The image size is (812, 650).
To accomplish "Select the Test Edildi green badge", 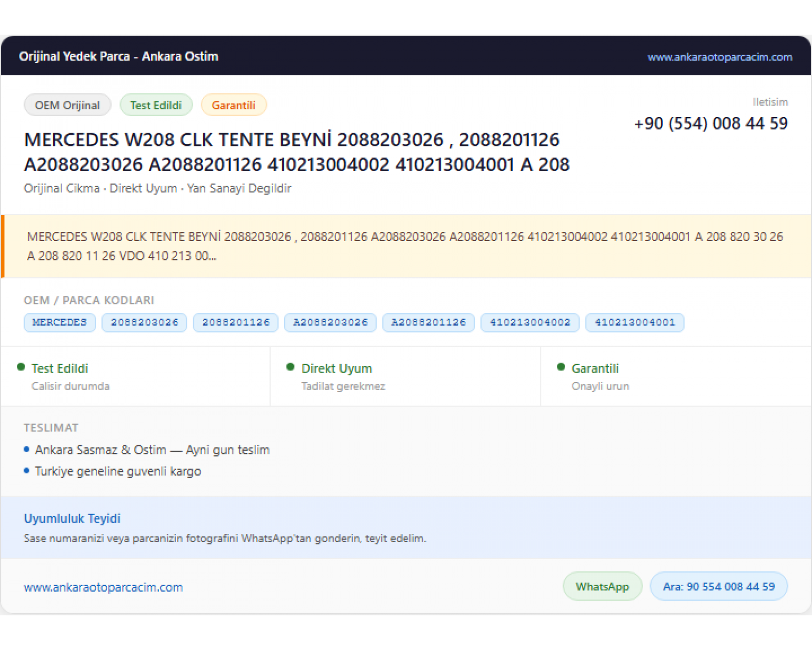I will coord(156,105).
